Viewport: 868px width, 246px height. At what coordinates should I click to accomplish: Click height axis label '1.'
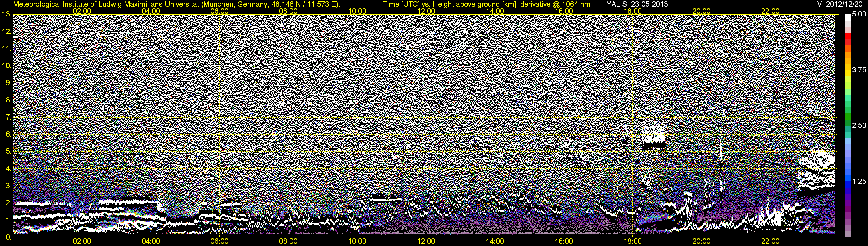click(8, 221)
